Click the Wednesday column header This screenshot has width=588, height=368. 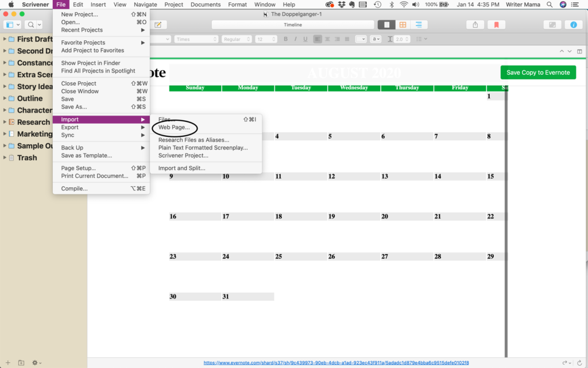(x=354, y=88)
